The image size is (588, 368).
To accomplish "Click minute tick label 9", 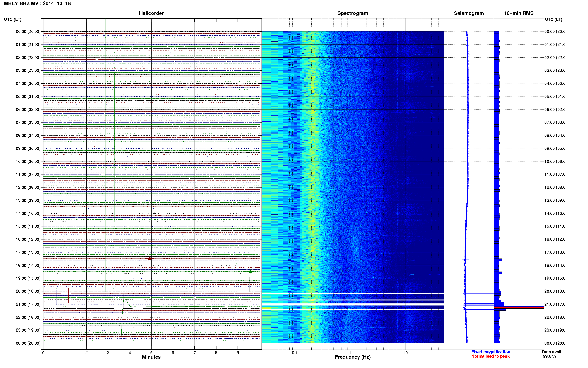I will (x=238, y=353).
